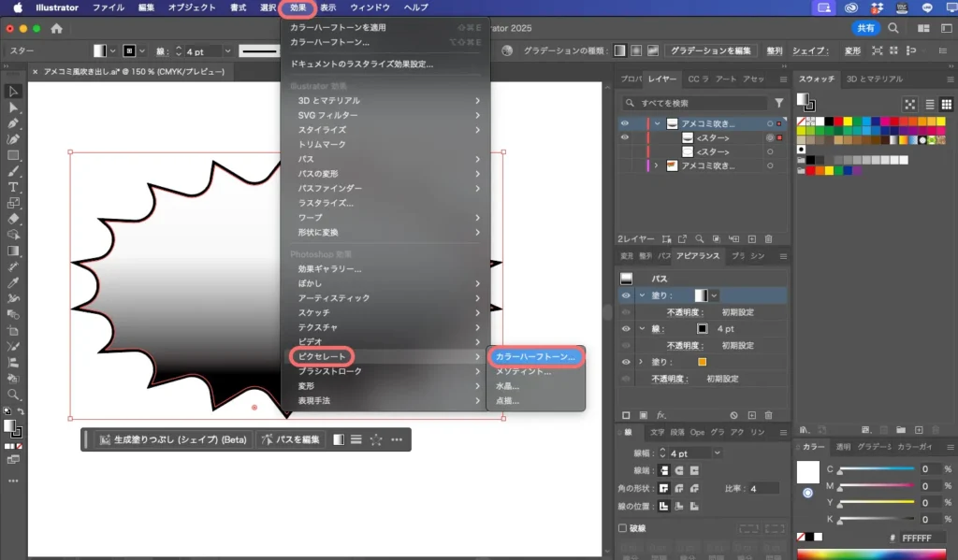Click the fx add effect icon
958x560 pixels.
(x=660, y=414)
